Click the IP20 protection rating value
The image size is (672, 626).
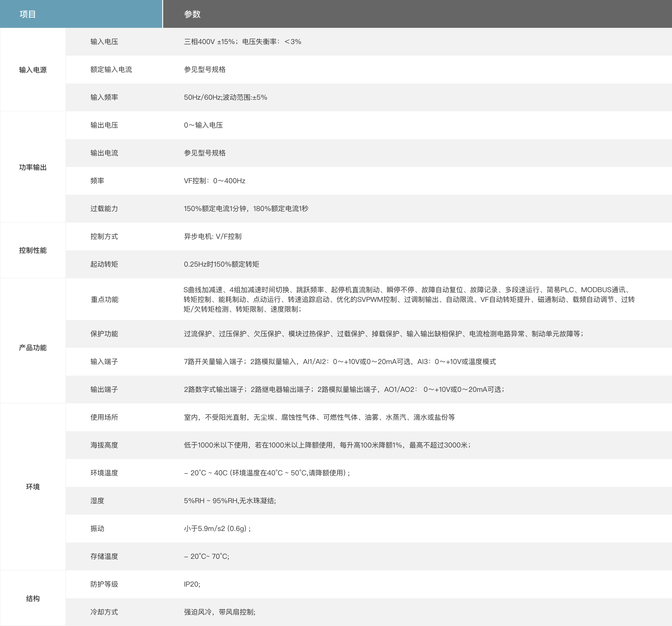[x=192, y=584]
